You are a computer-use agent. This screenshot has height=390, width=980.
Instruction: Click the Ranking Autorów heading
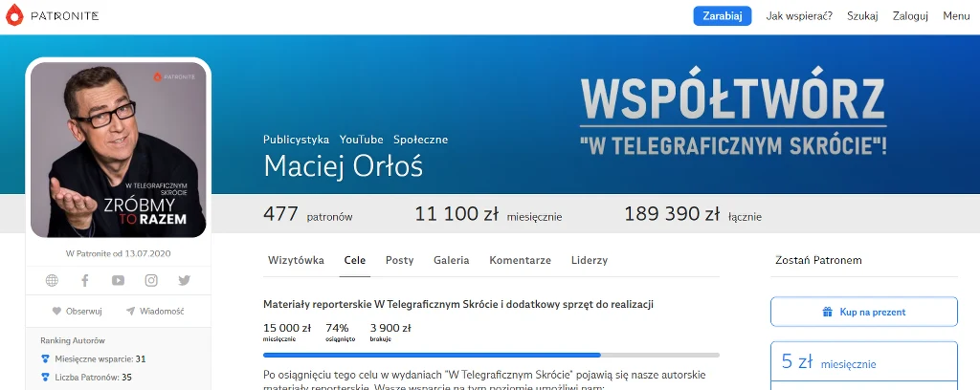(x=73, y=340)
